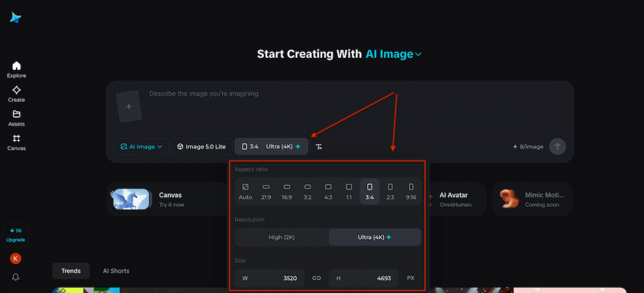This screenshot has width=644, height=293.
Task: Toggle the width-height link icon
Action: point(316,278)
